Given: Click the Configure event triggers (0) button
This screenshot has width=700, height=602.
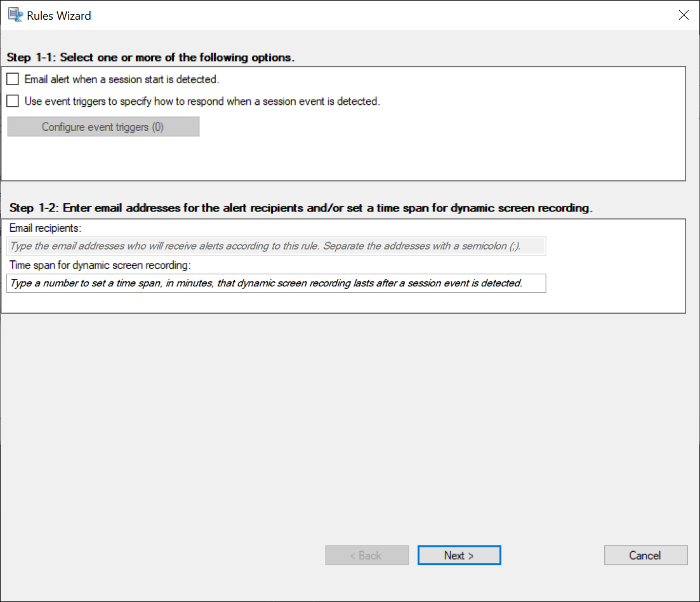Looking at the screenshot, I should click(x=103, y=127).
